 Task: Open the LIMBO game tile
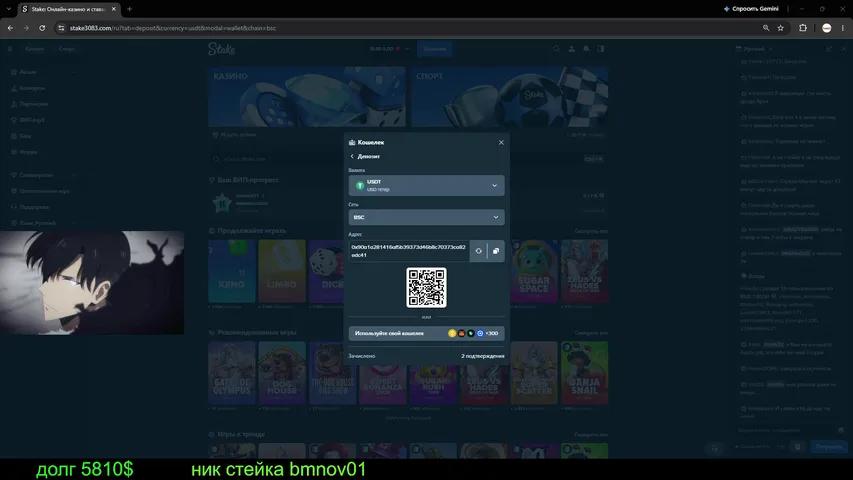coord(282,271)
